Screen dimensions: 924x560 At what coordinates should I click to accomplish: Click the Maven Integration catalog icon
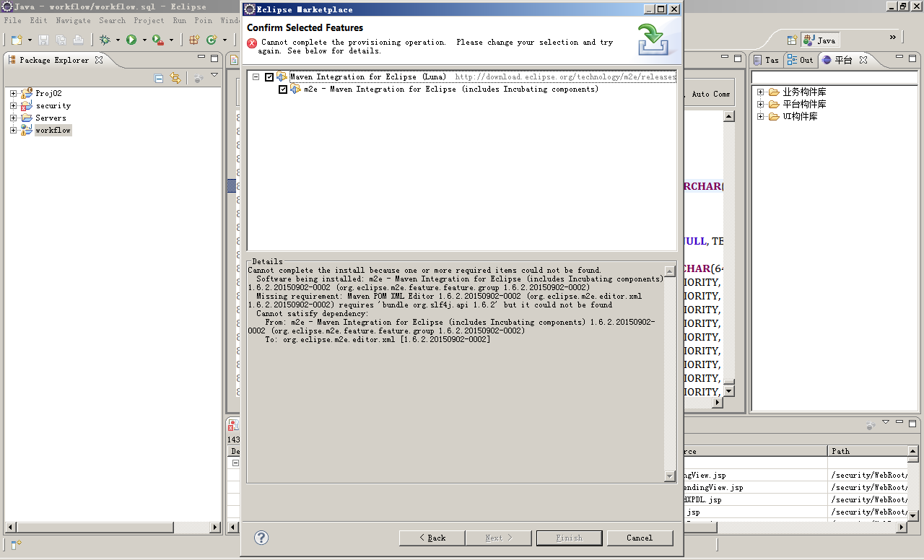point(282,76)
